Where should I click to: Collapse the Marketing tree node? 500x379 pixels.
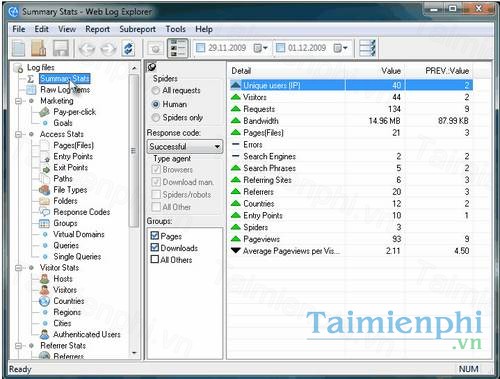[x=19, y=101]
